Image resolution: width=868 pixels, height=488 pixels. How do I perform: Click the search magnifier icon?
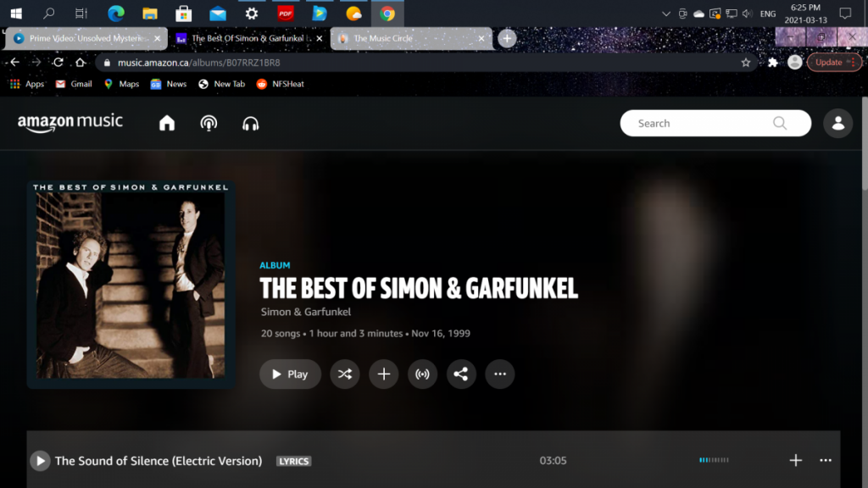tap(780, 123)
